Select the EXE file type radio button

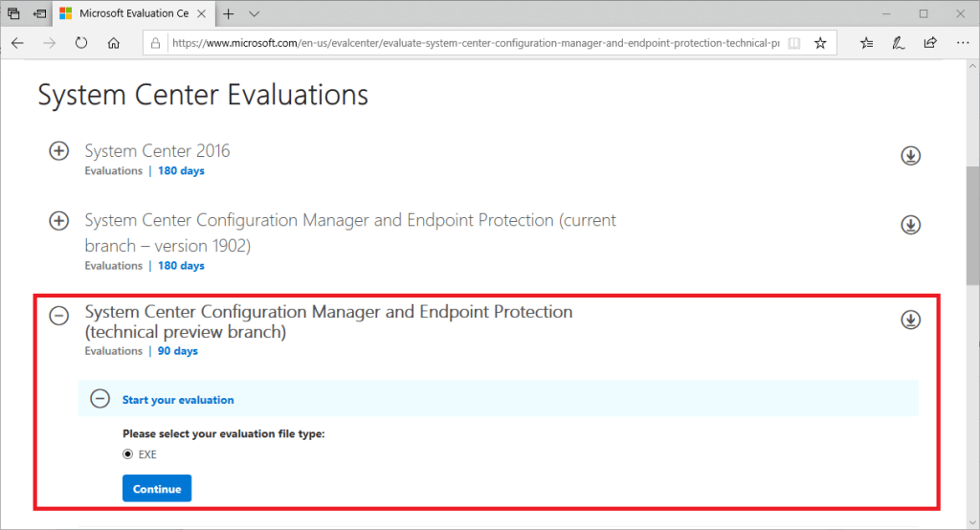128,454
